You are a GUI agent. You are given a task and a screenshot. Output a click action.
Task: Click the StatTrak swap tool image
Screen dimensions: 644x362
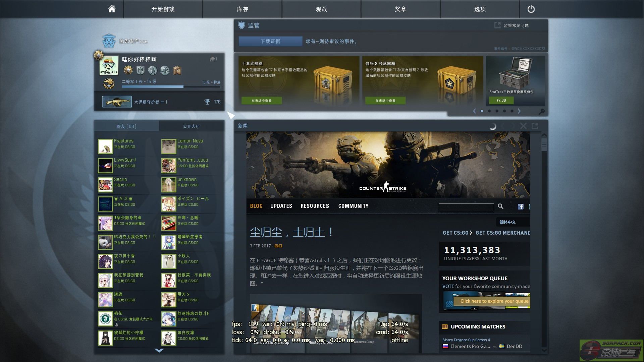coord(515,73)
